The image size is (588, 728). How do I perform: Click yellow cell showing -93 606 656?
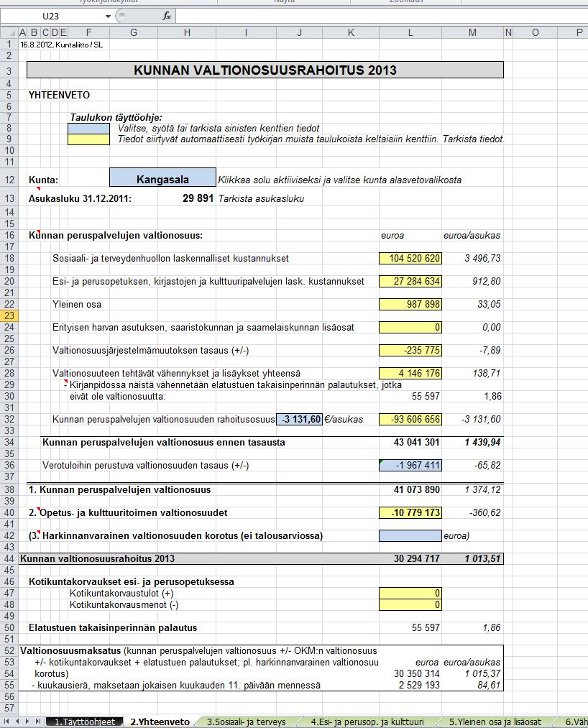pos(410,419)
